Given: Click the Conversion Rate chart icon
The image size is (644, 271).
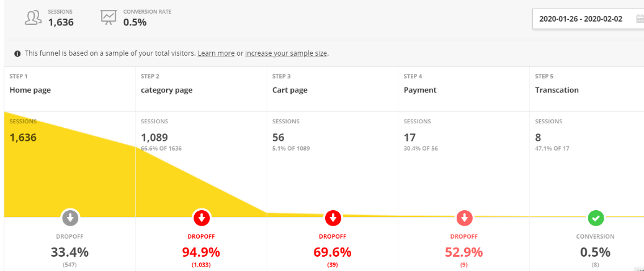Looking at the screenshot, I should [x=109, y=17].
